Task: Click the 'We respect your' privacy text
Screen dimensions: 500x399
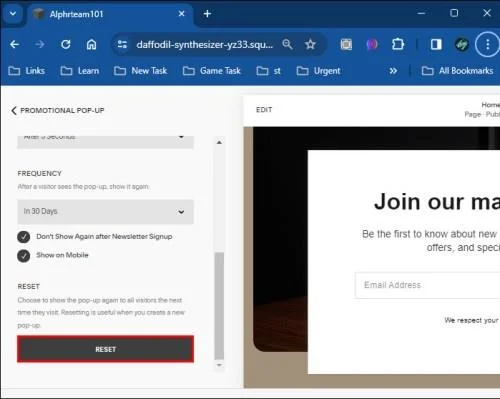Action: [471, 320]
